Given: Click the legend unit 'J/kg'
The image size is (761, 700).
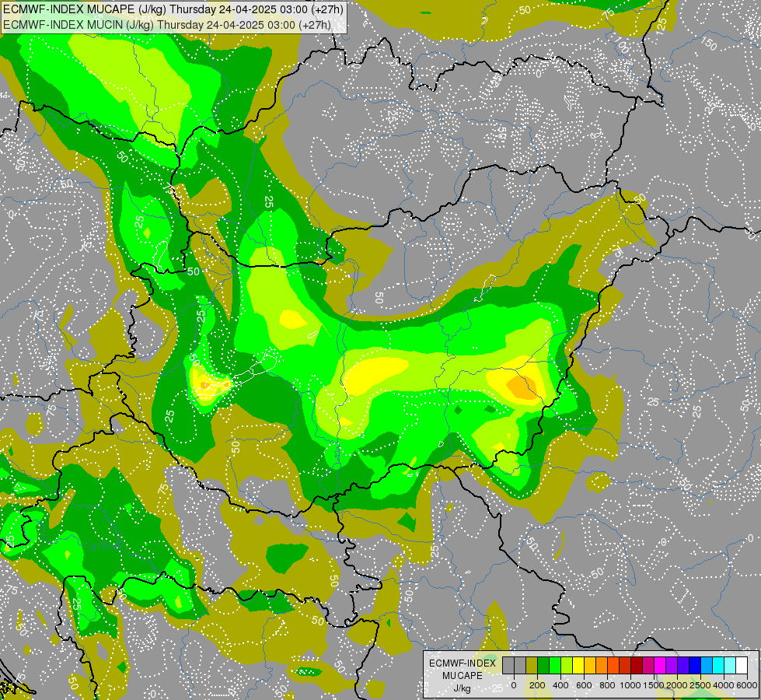Looking at the screenshot, I should tap(463, 688).
